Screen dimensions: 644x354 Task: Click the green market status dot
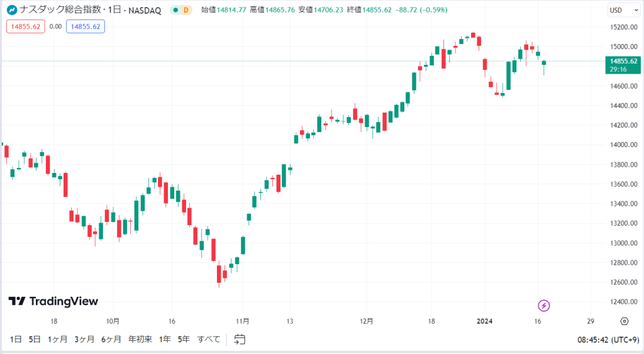[x=176, y=10]
